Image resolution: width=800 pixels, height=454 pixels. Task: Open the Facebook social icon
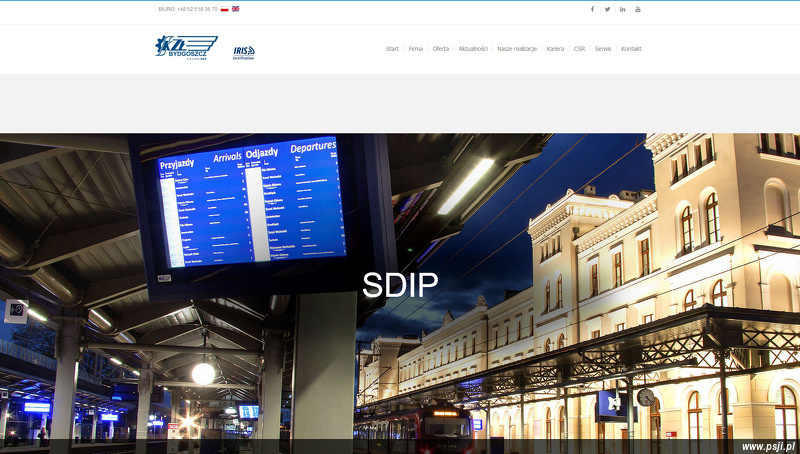[x=592, y=9]
